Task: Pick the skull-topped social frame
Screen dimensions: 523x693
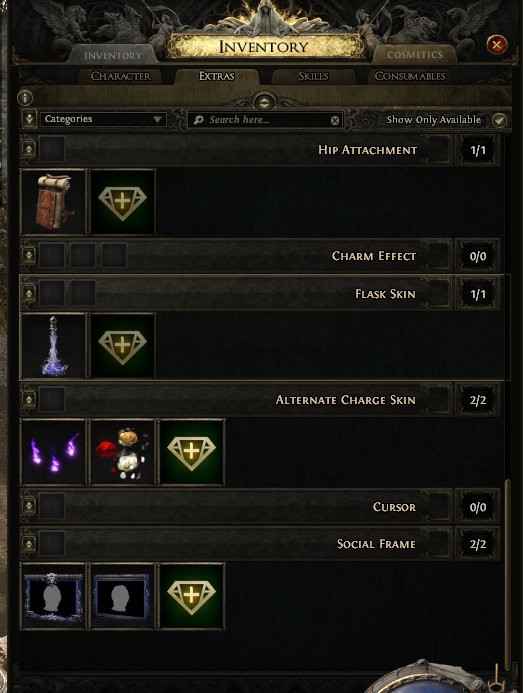Action: coord(53,596)
